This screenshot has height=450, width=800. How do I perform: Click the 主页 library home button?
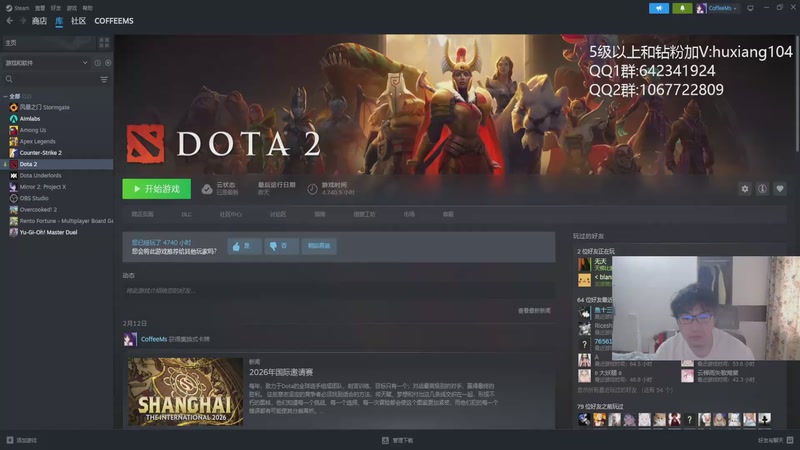48,43
